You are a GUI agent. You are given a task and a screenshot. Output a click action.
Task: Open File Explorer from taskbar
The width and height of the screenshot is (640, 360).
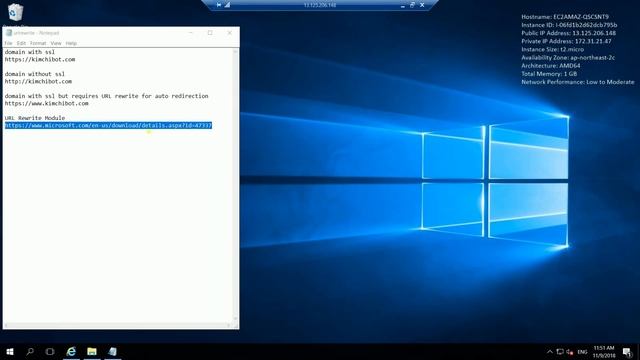coord(92,351)
